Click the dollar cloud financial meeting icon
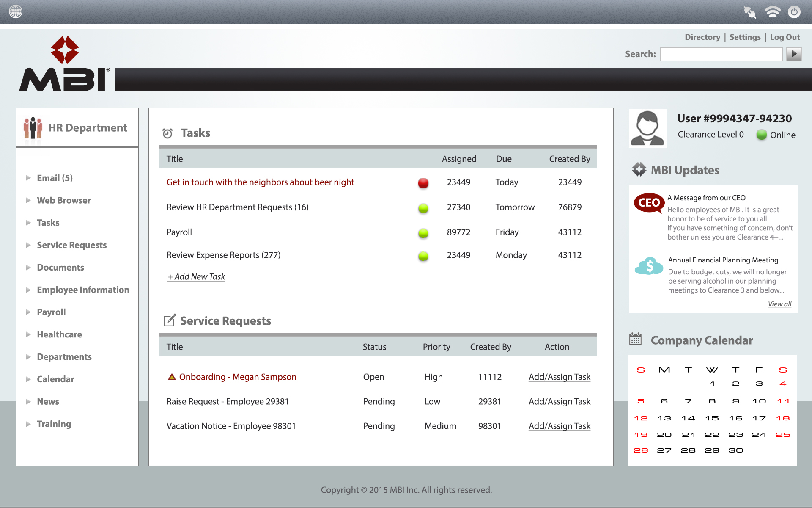Screen dimensions: 812x508 pyautogui.click(x=649, y=266)
